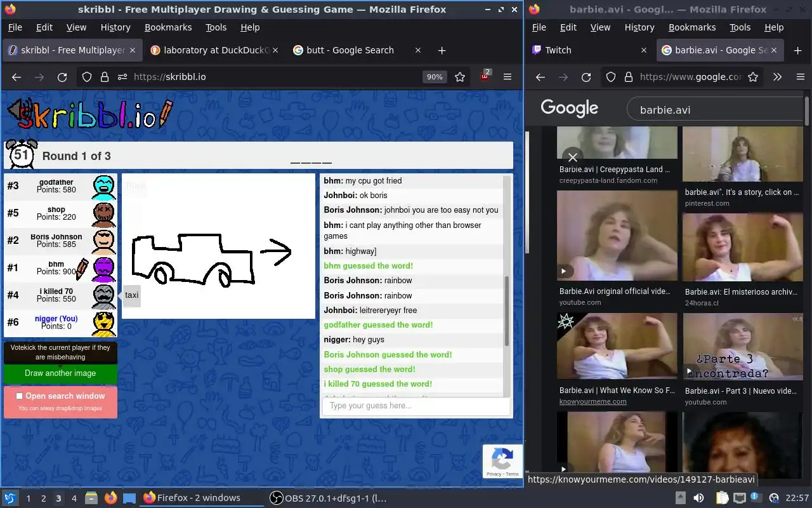Click godfather's cyan avatar
The width and height of the screenshot is (812, 508).
coord(104,187)
